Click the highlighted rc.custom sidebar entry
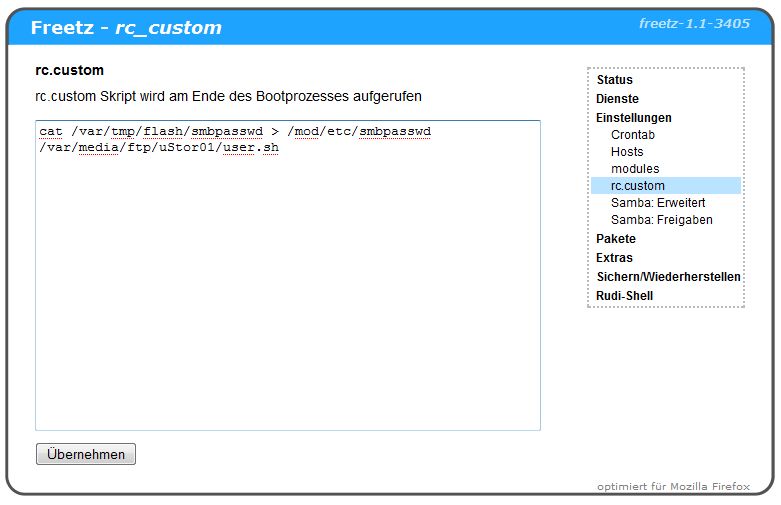Screen dimensions: 781x505 tap(637, 186)
